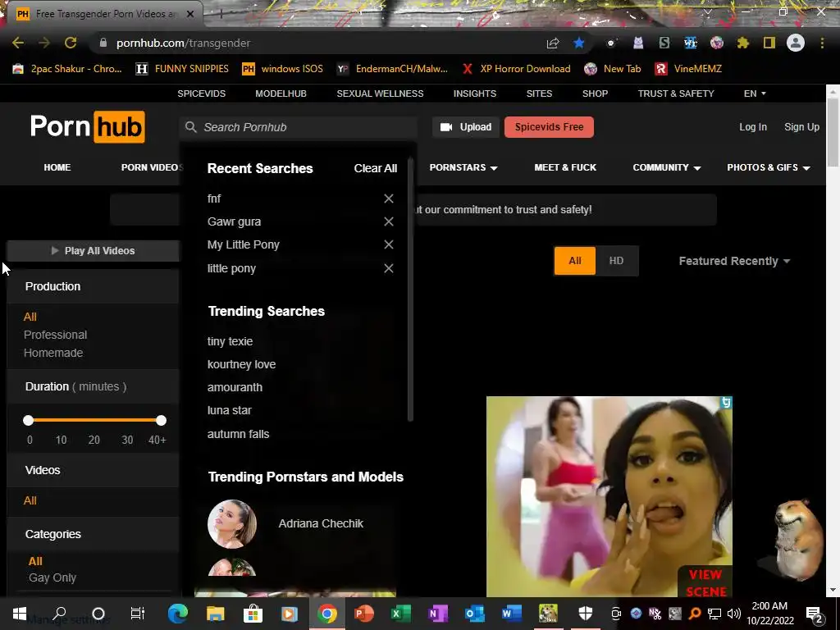Click the Upload button

coord(466,127)
